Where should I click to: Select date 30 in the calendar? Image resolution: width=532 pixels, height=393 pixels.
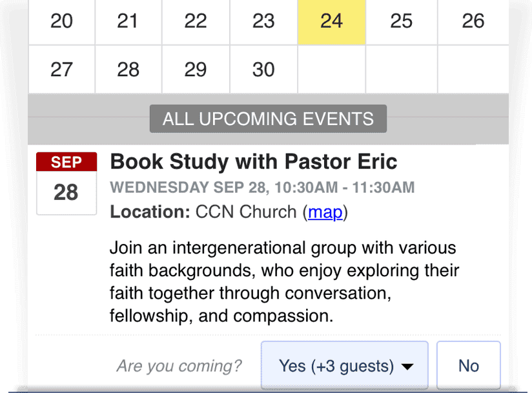coord(263,69)
